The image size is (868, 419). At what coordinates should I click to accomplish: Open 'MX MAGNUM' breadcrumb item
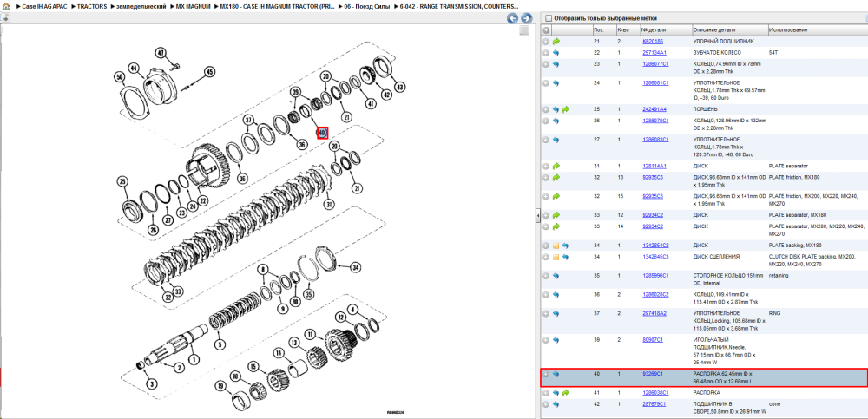coord(194,5)
